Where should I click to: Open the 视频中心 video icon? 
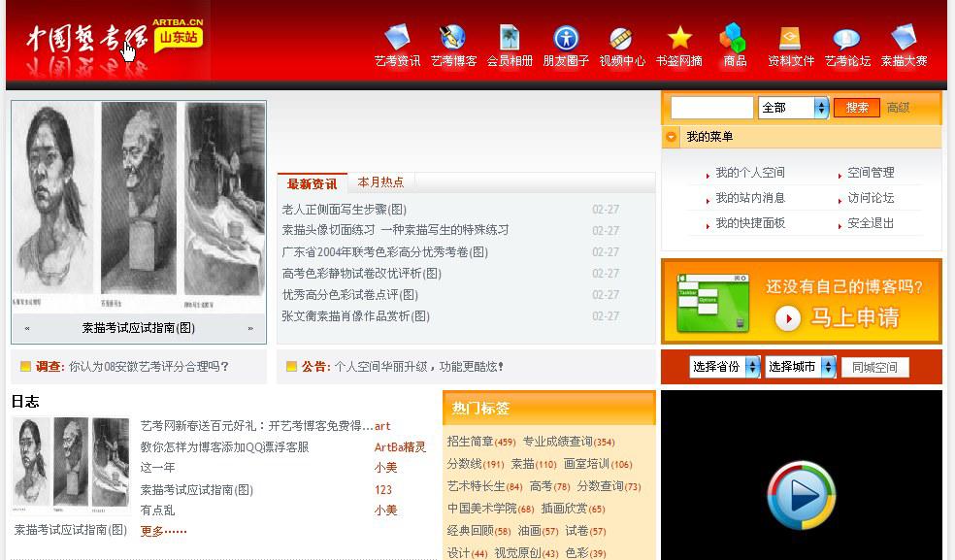[x=621, y=39]
